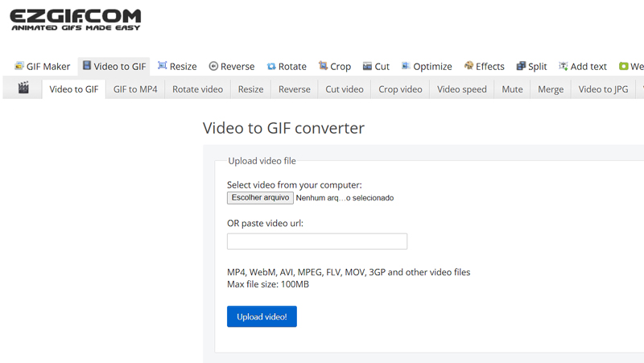Click the Split tool icon
The width and height of the screenshot is (644, 363).
[x=521, y=66]
